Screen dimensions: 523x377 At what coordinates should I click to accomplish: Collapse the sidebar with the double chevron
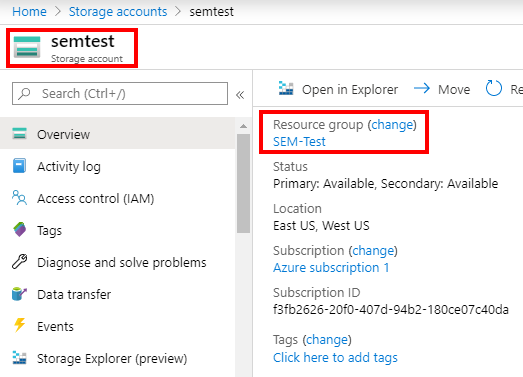pyautogui.click(x=240, y=95)
